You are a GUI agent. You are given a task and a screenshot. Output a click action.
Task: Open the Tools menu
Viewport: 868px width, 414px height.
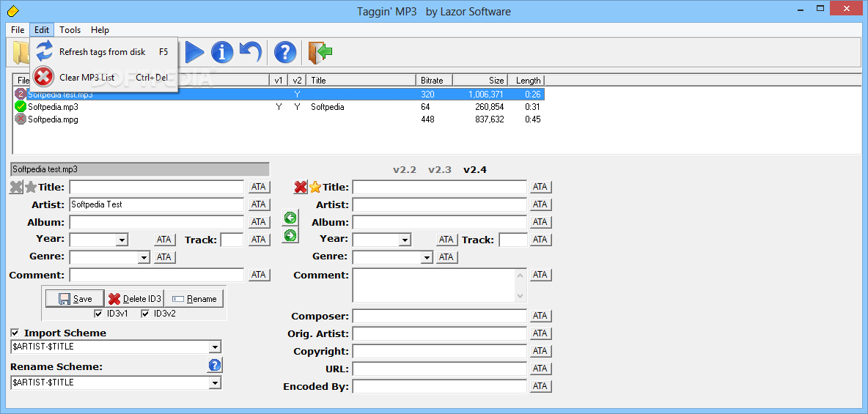pyautogui.click(x=70, y=30)
